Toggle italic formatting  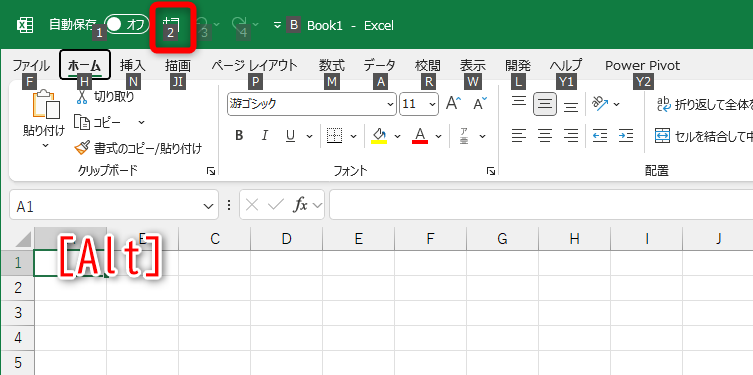264,136
